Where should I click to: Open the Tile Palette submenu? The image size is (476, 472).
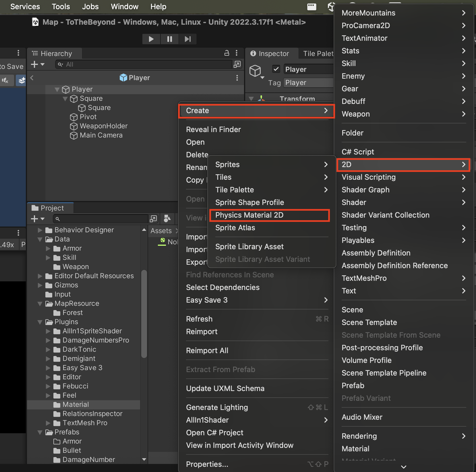tap(272, 190)
